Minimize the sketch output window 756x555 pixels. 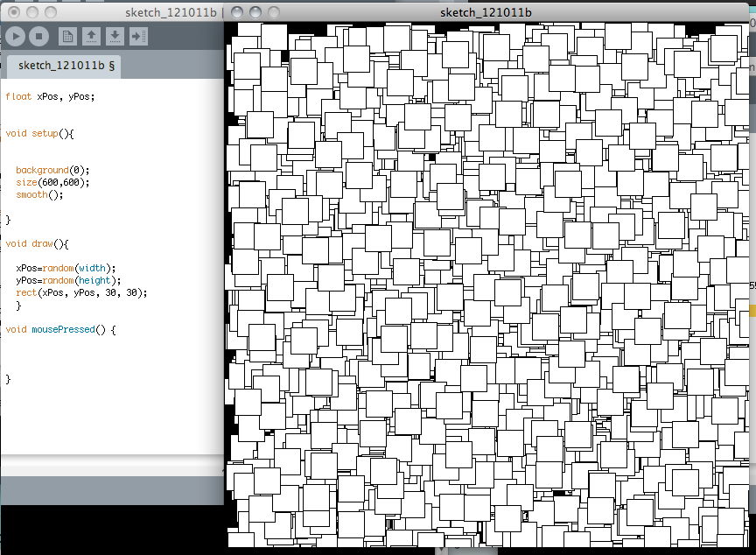(255, 13)
